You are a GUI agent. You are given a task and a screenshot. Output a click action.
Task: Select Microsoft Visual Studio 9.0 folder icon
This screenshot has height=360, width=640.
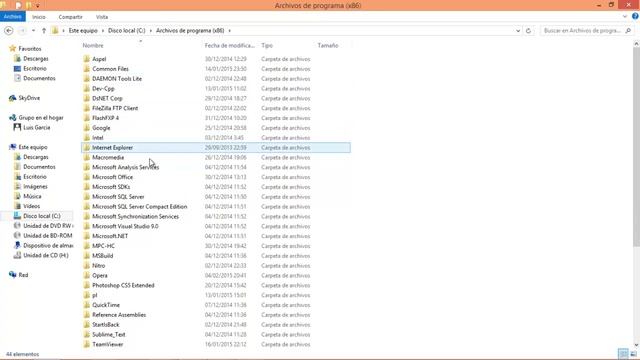coord(87,226)
